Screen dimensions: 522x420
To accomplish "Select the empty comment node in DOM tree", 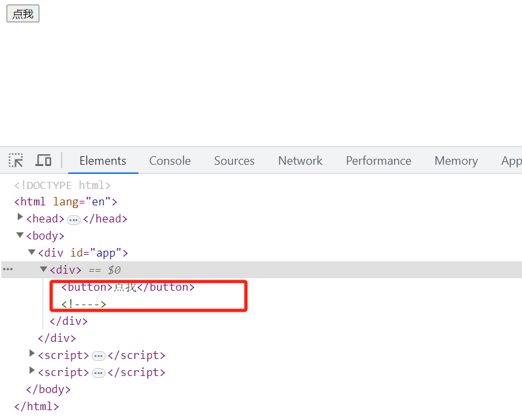I will click(83, 304).
